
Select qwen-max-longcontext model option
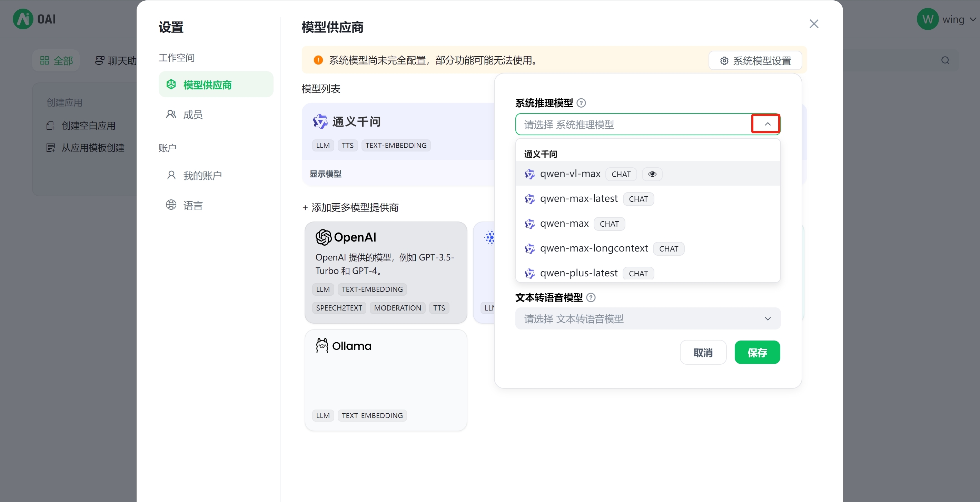coord(648,248)
